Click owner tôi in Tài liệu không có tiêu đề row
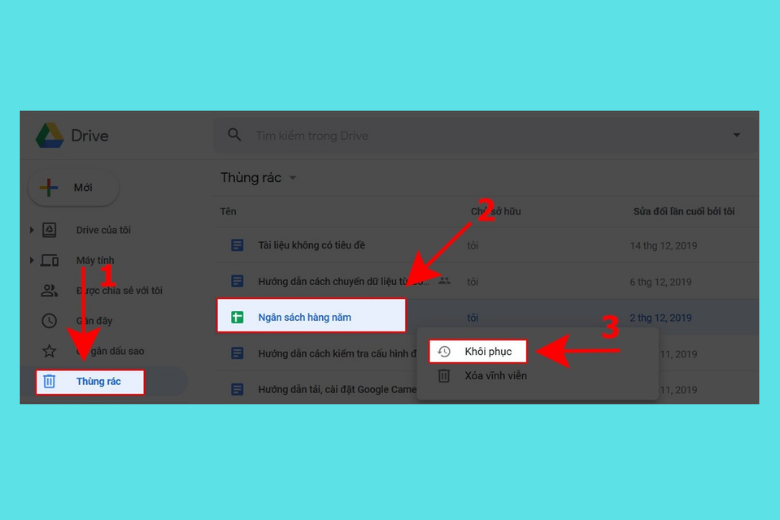780x520 pixels. (x=473, y=246)
